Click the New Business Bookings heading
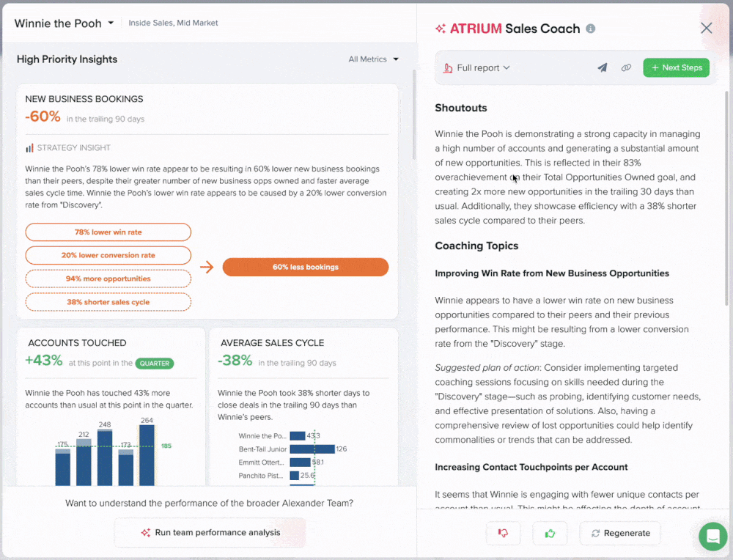 tap(84, 99)
